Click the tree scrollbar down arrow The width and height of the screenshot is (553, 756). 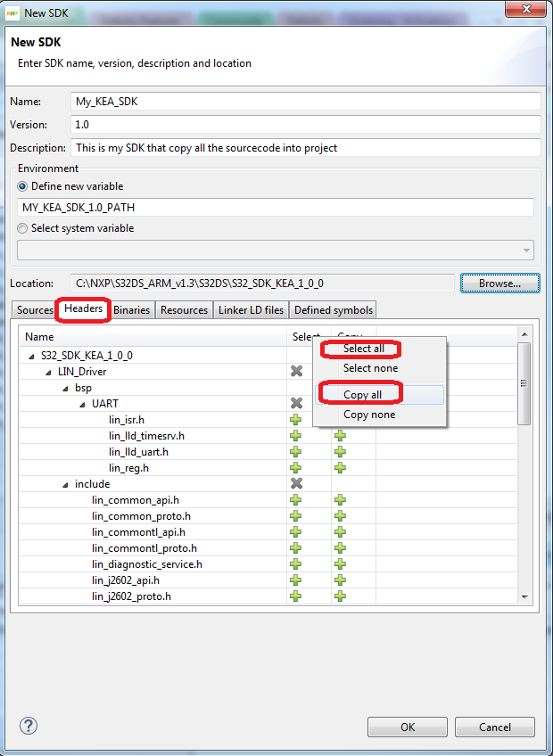click(524, 597)
